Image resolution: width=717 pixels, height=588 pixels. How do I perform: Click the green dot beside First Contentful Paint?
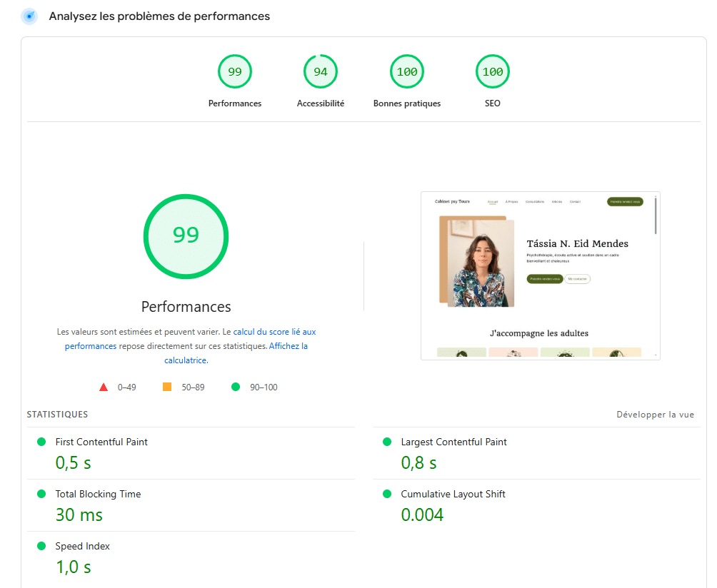click(x=42, y=442)
